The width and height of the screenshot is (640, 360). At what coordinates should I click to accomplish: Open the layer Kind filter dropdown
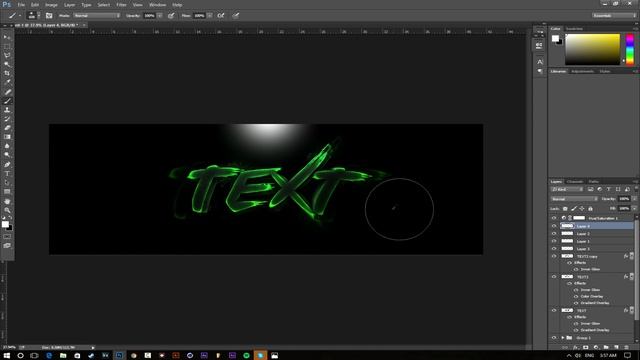[567, 189]
